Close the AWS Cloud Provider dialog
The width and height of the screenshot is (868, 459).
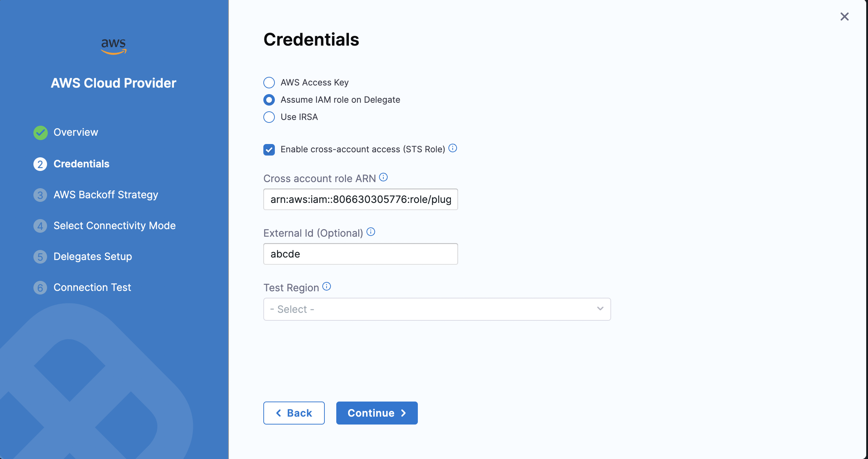(x=844, y=17)
